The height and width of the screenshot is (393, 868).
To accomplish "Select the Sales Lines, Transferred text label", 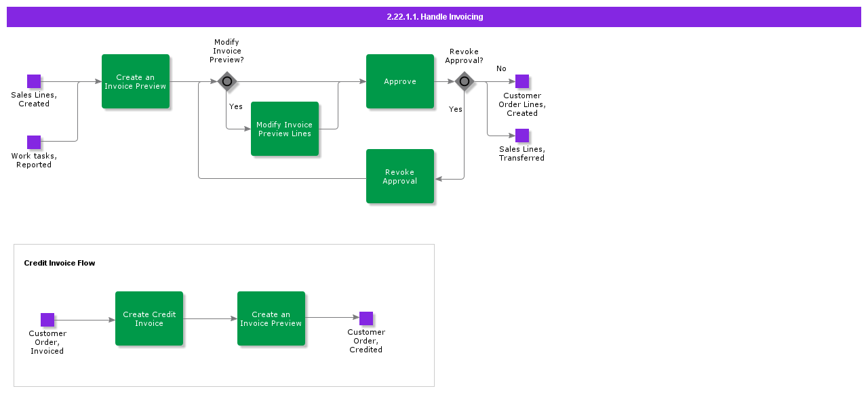I will (522, 153).
